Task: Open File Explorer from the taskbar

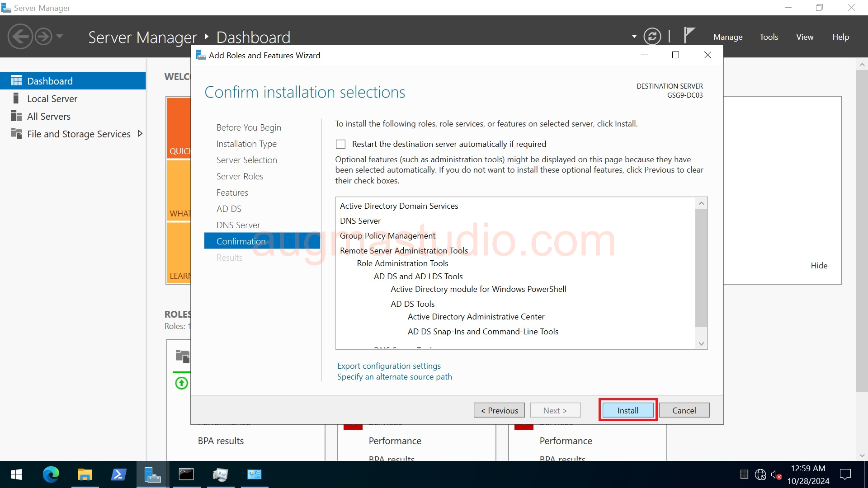Action: click(x=85, y=474)
